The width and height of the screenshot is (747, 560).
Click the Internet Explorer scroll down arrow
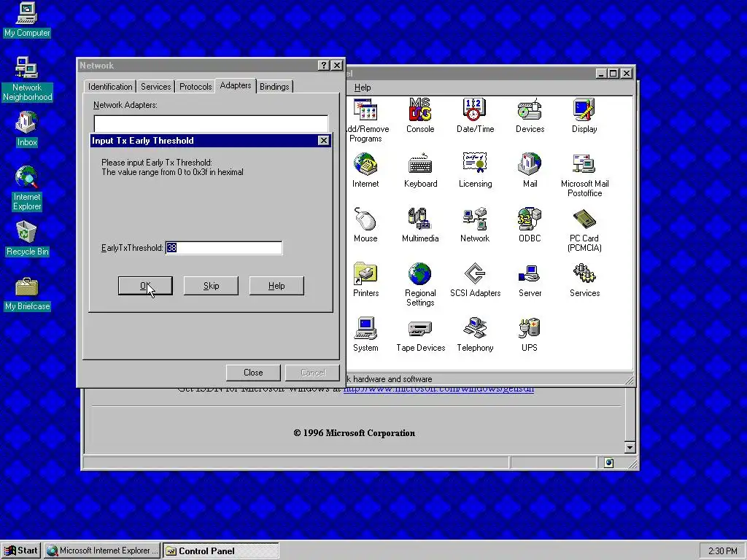(x=630, y=448)
